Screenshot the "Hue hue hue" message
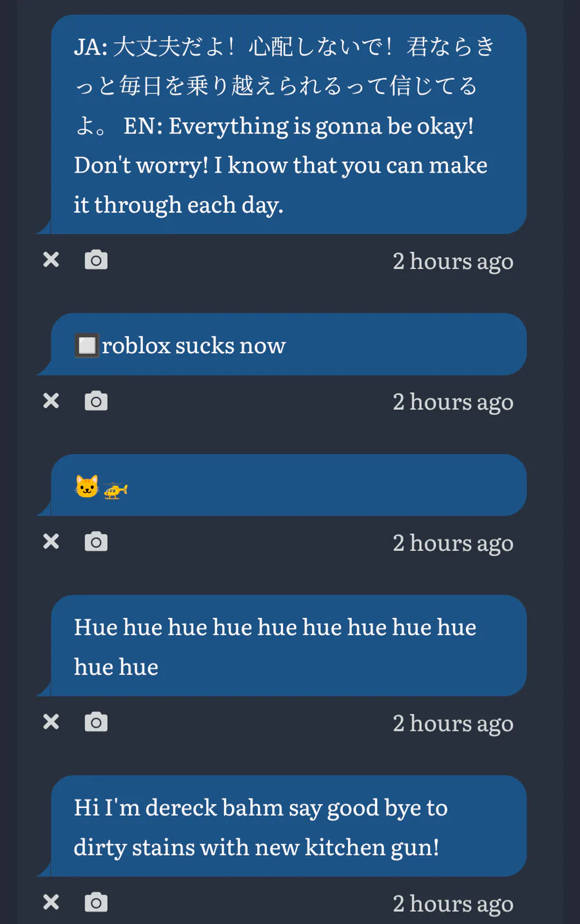 (x=96, y=722)
